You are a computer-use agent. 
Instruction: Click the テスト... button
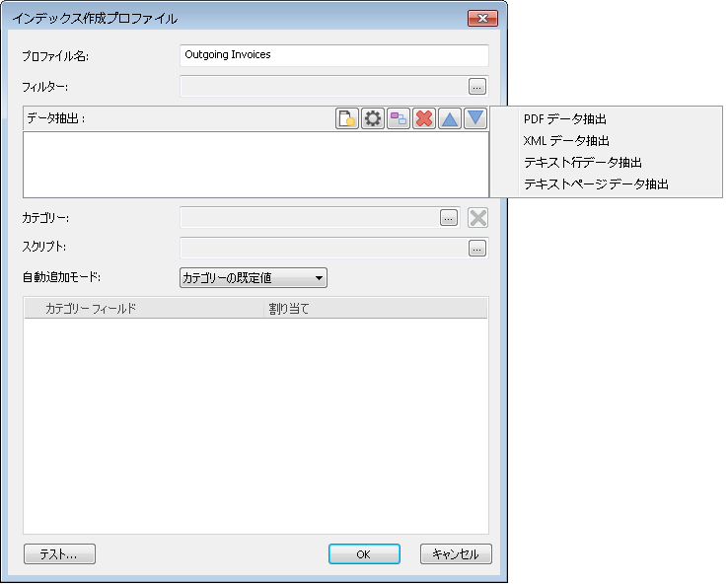pos(59,554)
